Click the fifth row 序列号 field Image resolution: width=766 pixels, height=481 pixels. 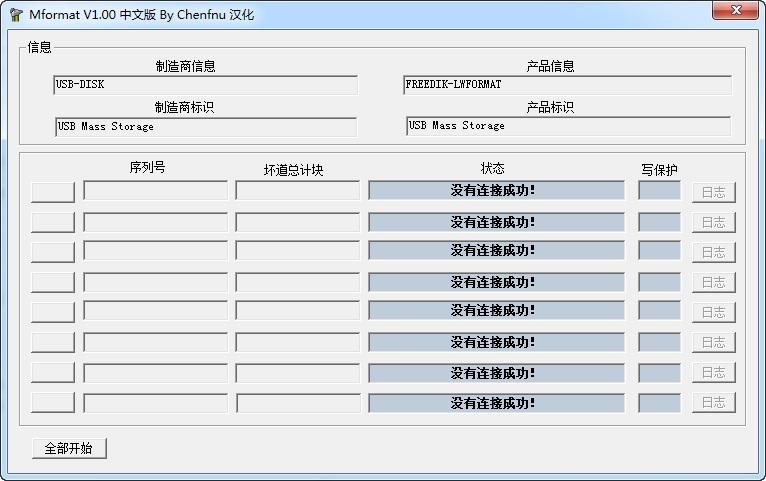pos(155,312)
